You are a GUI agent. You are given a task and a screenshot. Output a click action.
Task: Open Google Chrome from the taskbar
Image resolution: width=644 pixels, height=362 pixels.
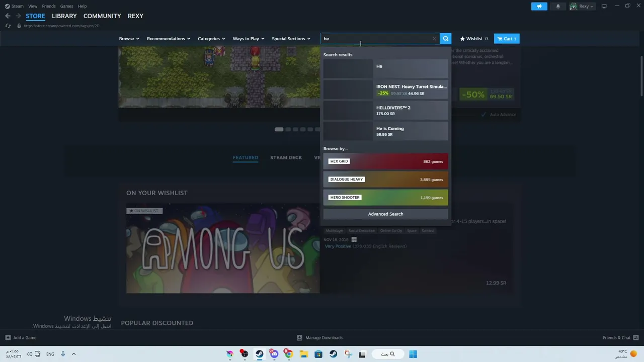click(x=288, y=354)
